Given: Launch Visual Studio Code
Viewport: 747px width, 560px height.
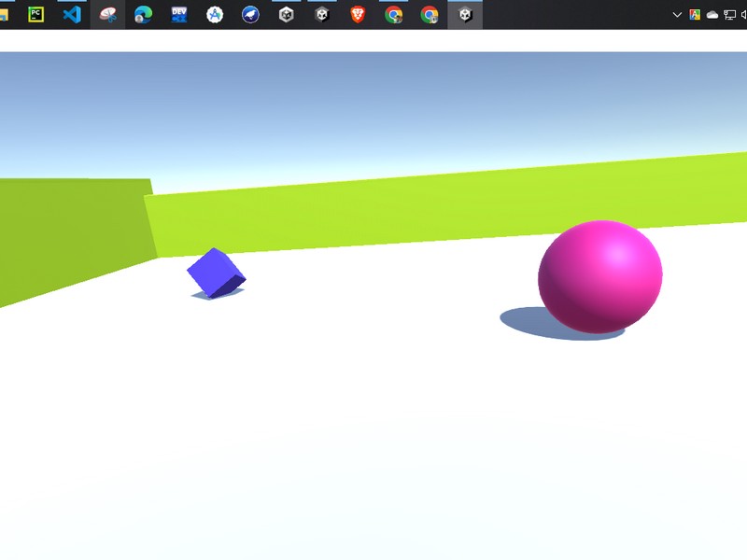Looking at the screenshot, I should click(70, 15).
